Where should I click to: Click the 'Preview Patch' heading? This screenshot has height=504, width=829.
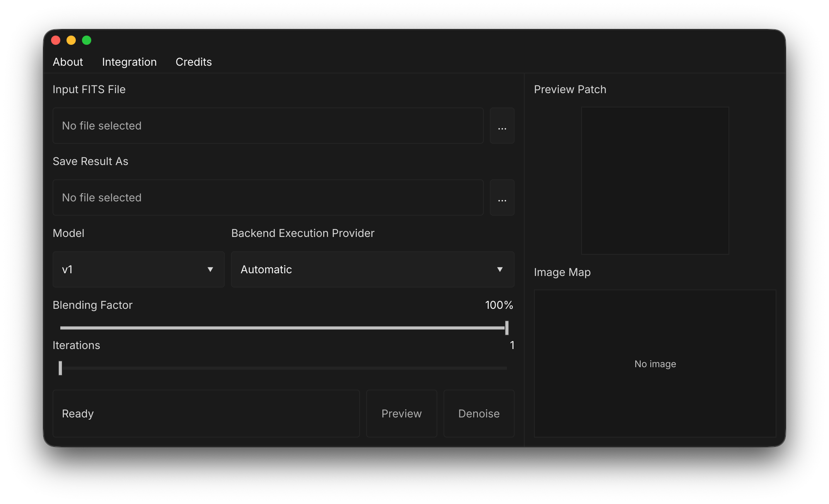[570, 89]
